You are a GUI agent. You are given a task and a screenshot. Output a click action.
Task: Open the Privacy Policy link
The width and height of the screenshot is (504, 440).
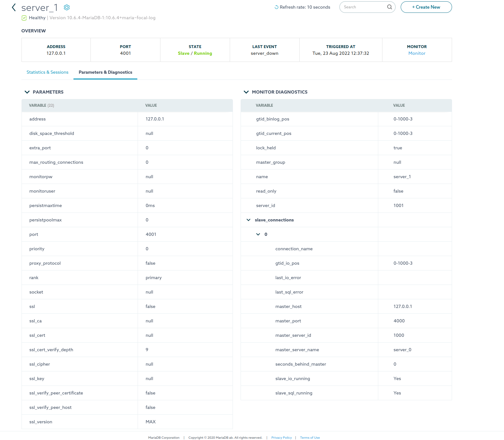(281, 438)
